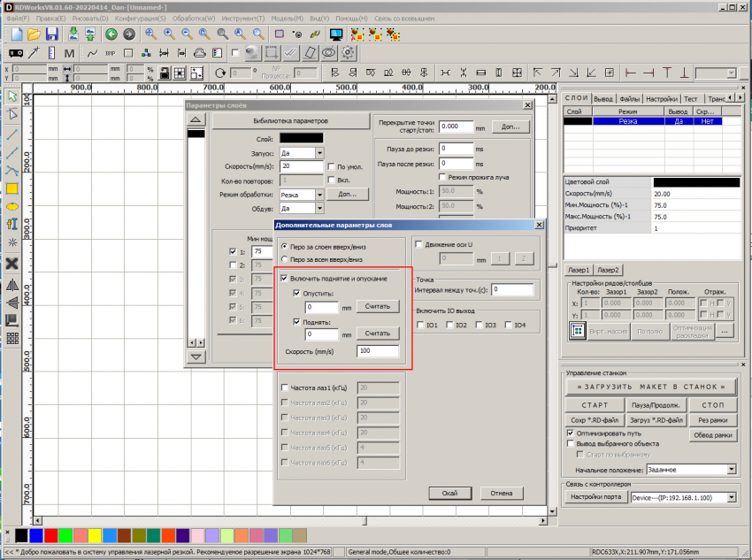Image resolution: width=752 pixels, height=560 pixels.
Task: Enable the Движение оси U checkbox
Action: [x=418, y=243]
